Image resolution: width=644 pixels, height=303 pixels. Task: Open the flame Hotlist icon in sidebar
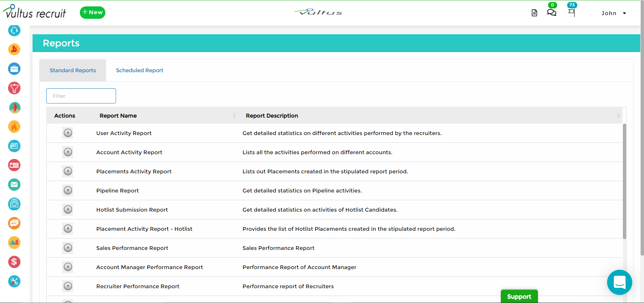(x=14, y=127)
